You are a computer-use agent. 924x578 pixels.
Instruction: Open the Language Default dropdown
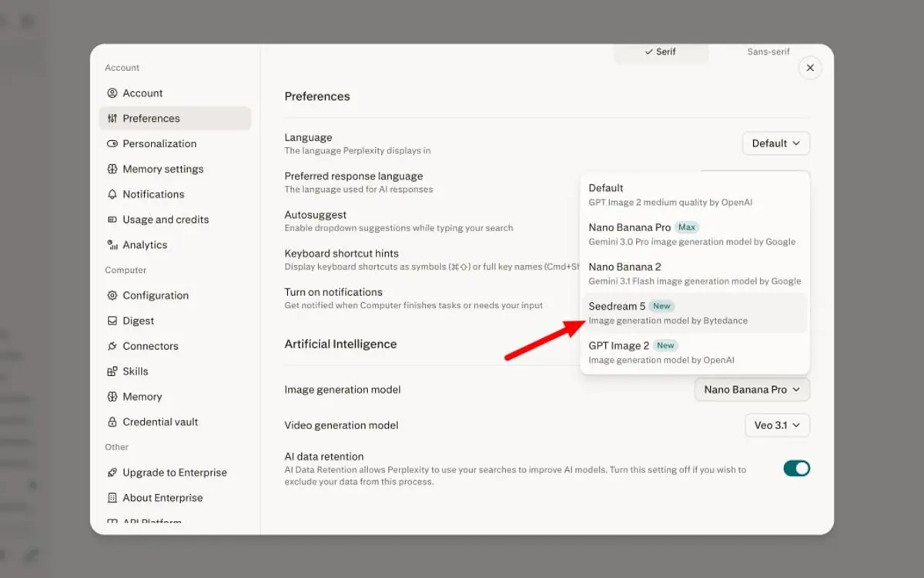[776, 143]
